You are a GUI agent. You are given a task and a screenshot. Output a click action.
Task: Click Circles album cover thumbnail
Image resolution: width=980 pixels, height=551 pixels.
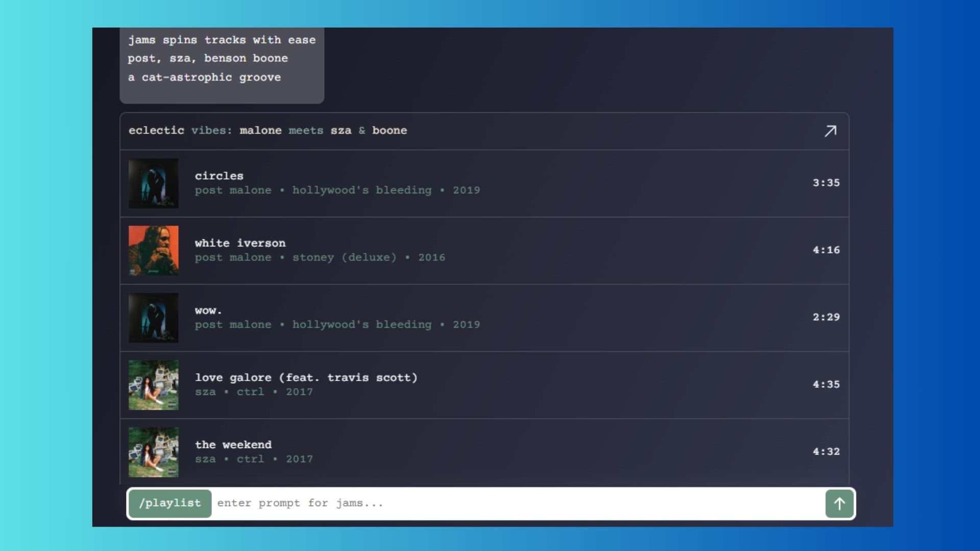coord(154,183)
